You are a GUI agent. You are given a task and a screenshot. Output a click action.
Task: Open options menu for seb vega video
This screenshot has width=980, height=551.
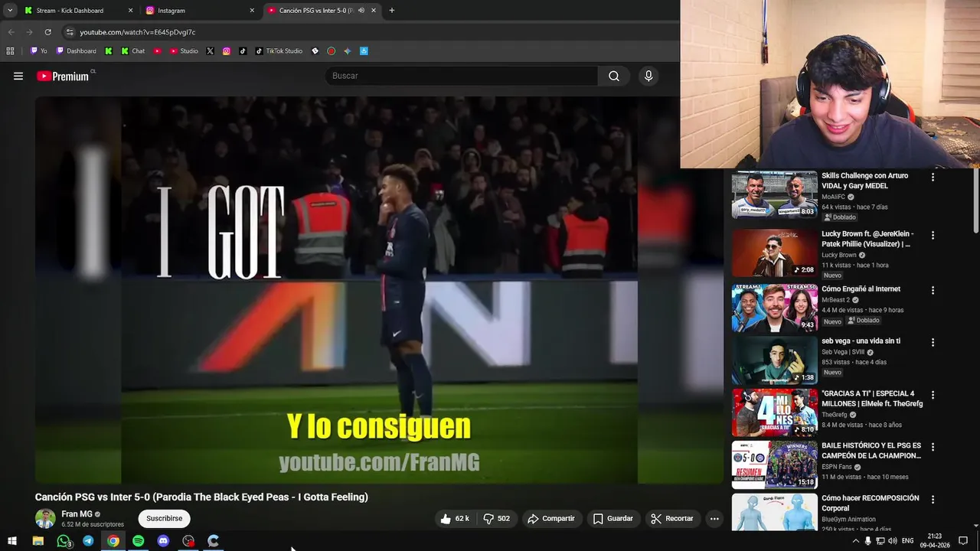pyautogui.click(x=933, y=343)
